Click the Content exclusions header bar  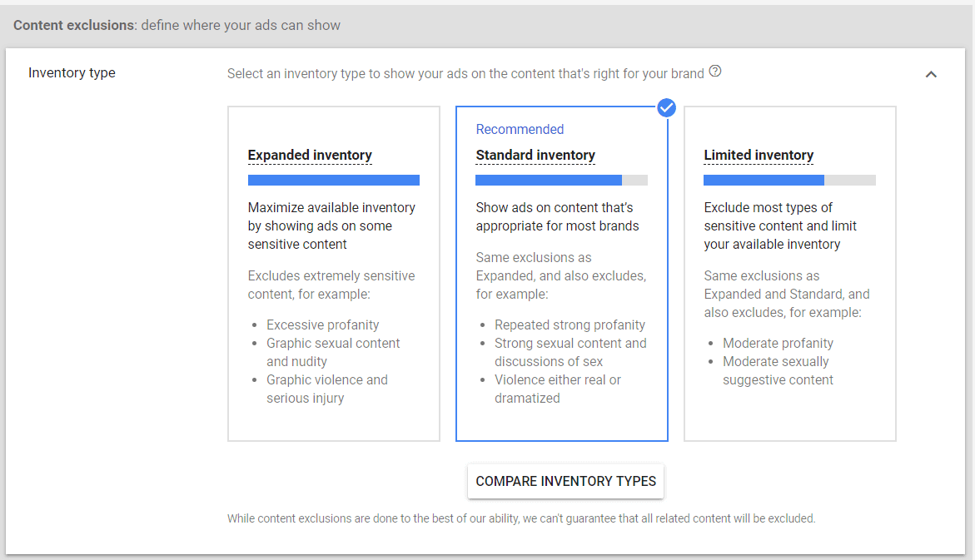point(177,25)
